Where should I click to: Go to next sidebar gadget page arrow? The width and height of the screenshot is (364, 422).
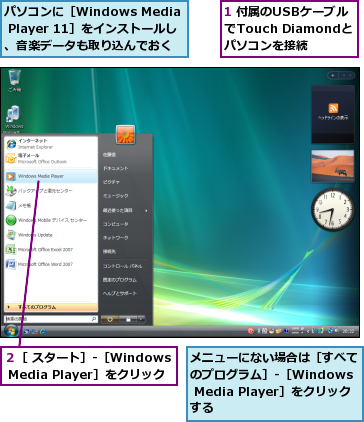point(350,76)
